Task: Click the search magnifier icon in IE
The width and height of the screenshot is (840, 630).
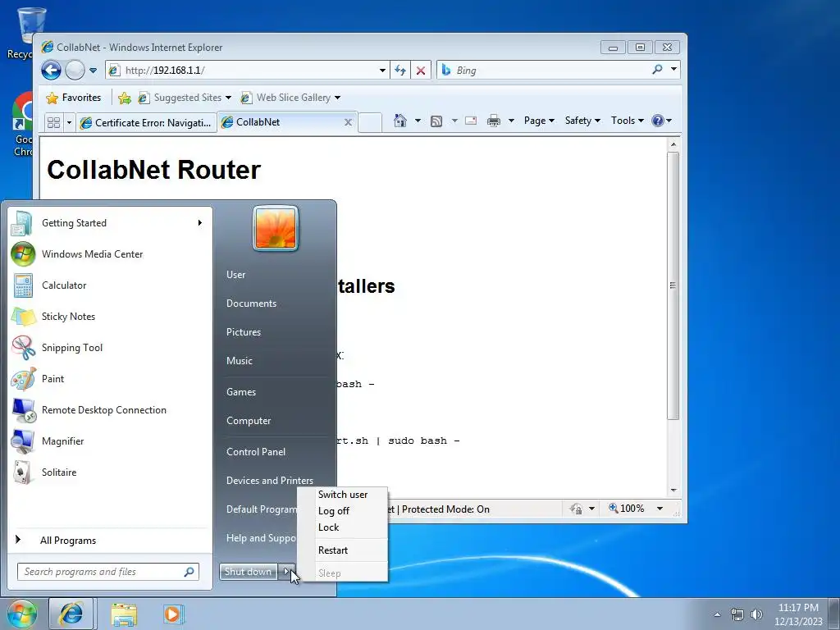Action: (x=657, y=69)
